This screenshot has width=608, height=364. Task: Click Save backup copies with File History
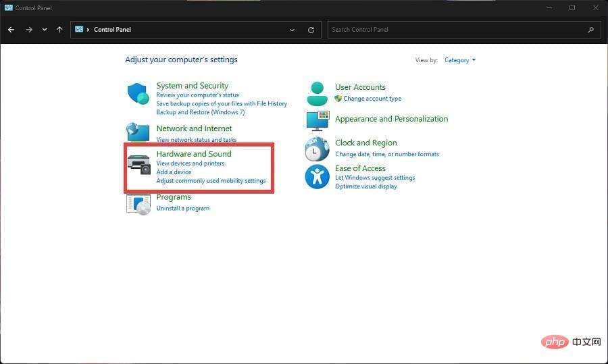[x=222, y=103]
